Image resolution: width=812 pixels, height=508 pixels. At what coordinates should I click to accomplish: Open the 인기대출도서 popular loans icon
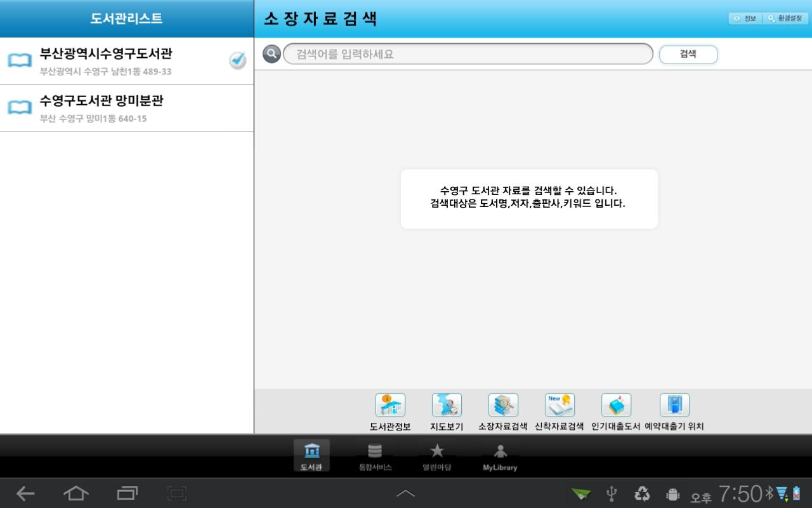coord(616,405)
